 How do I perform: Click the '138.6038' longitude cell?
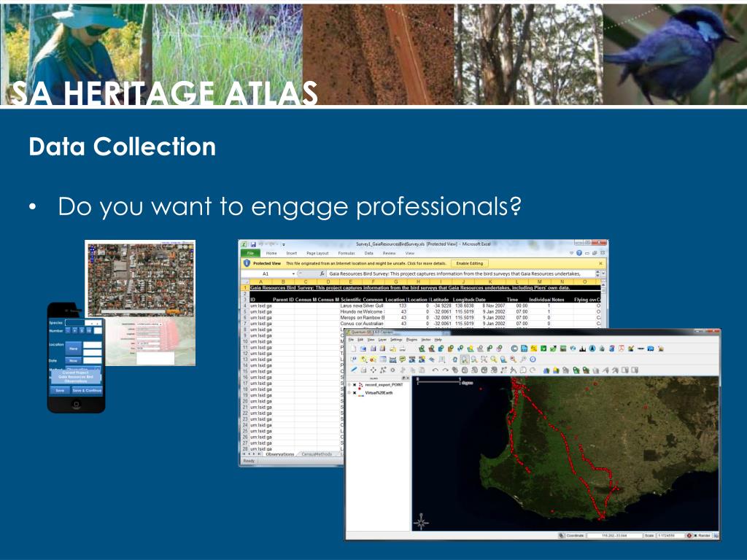coord(465,306)
